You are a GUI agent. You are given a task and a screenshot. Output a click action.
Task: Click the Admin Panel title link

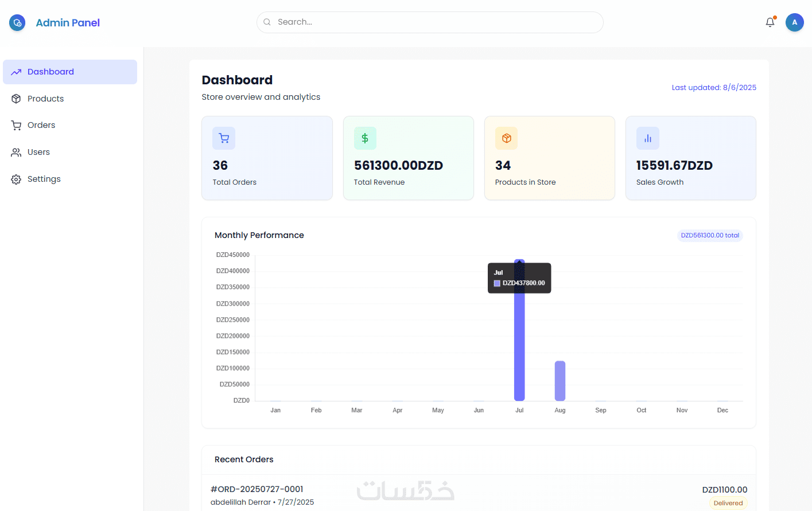point(68,23)
